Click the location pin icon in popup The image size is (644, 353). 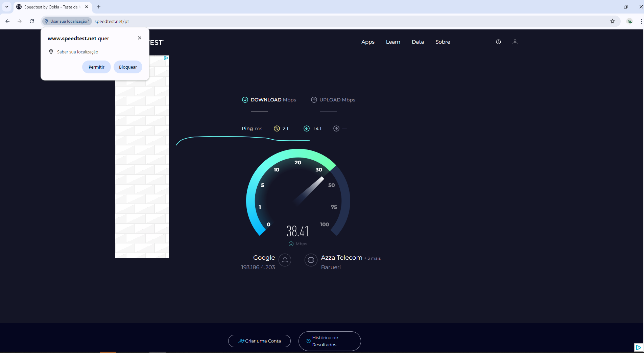(x=51, y=52)
